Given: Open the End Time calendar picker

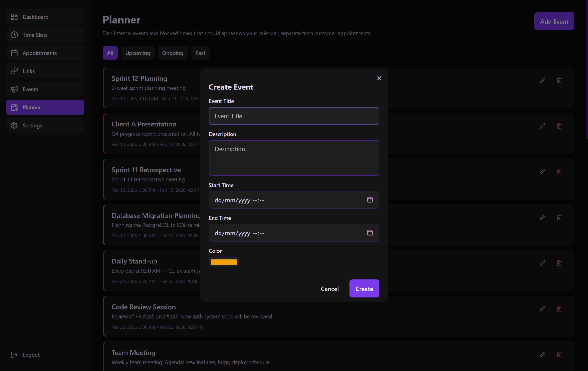Looking at the screenshot, I should tap(370, 233).
